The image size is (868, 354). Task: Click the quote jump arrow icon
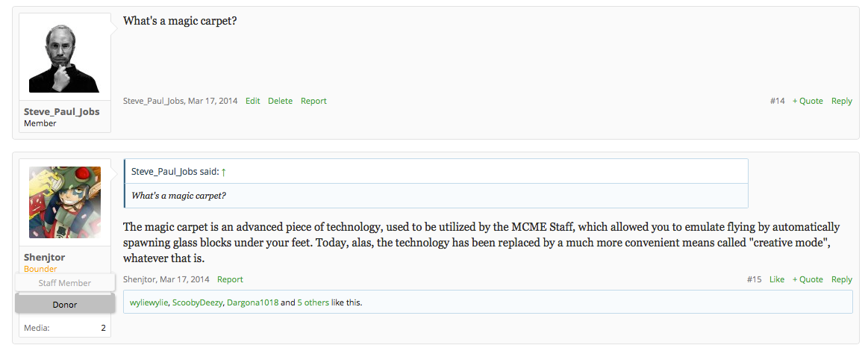224,172
